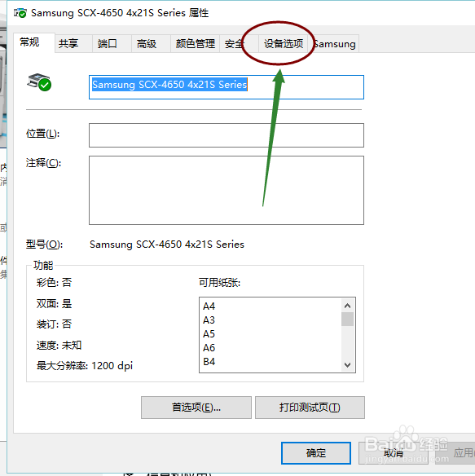475x476 pixels.
Task: Click the 注释(C) text area
Action: [227, 191]
